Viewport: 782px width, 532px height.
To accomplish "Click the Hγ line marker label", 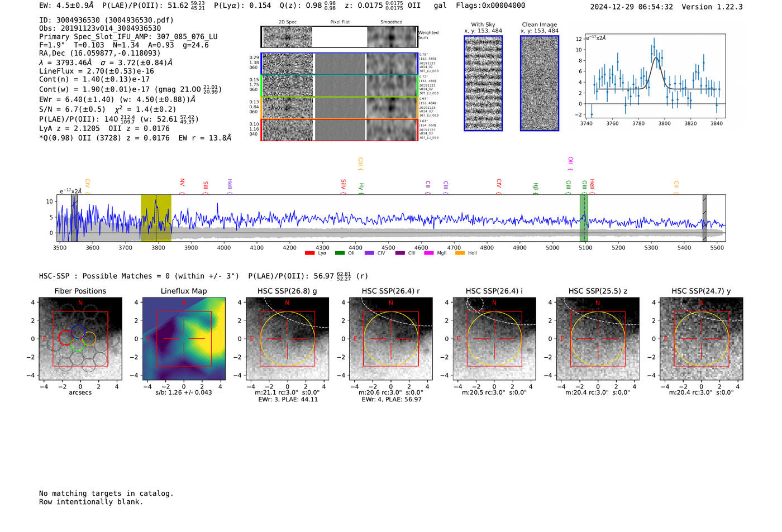I will pos(361,188).
